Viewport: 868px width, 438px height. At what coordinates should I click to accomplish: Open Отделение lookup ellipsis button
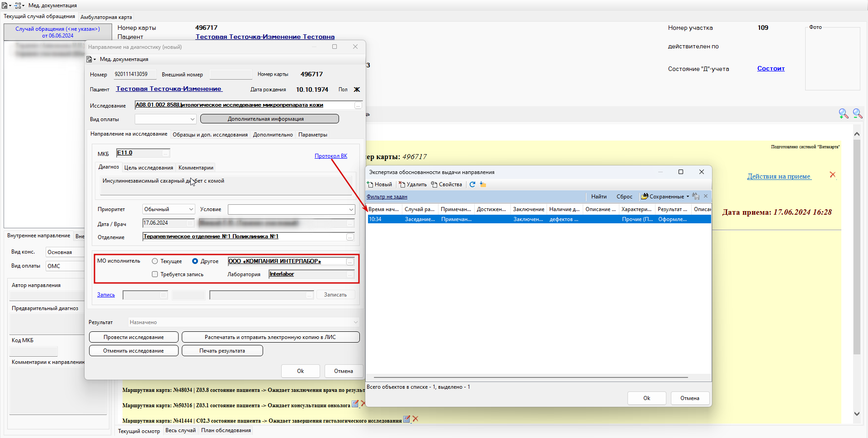tap(350, 237)
